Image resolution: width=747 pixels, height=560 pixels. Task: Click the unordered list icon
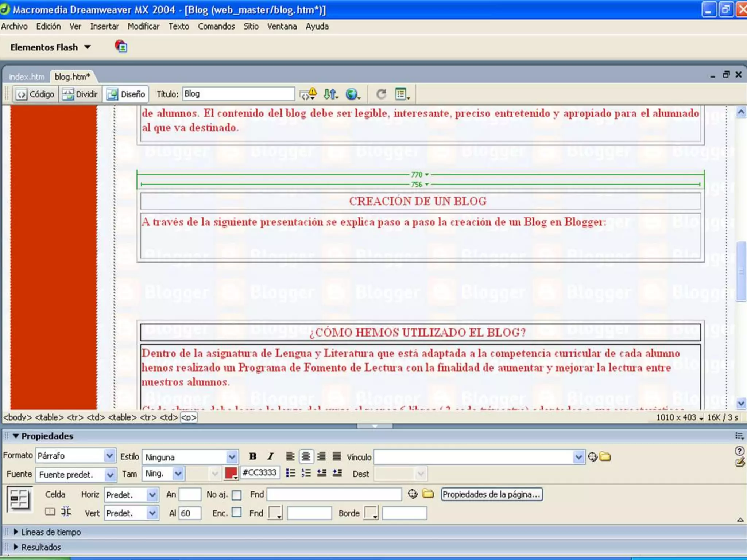290,473
